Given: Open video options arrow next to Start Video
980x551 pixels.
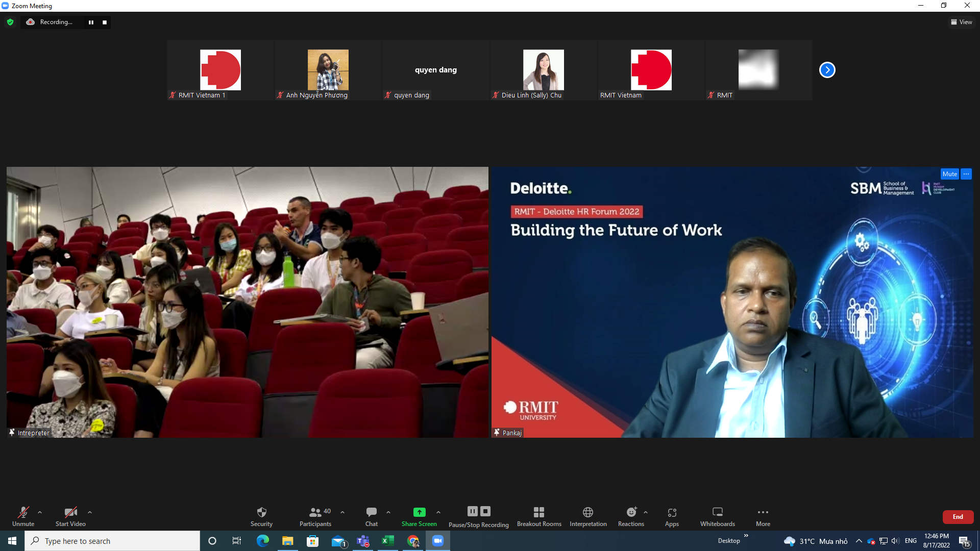Looking at the screenshot, I should (x=90, y=512).
